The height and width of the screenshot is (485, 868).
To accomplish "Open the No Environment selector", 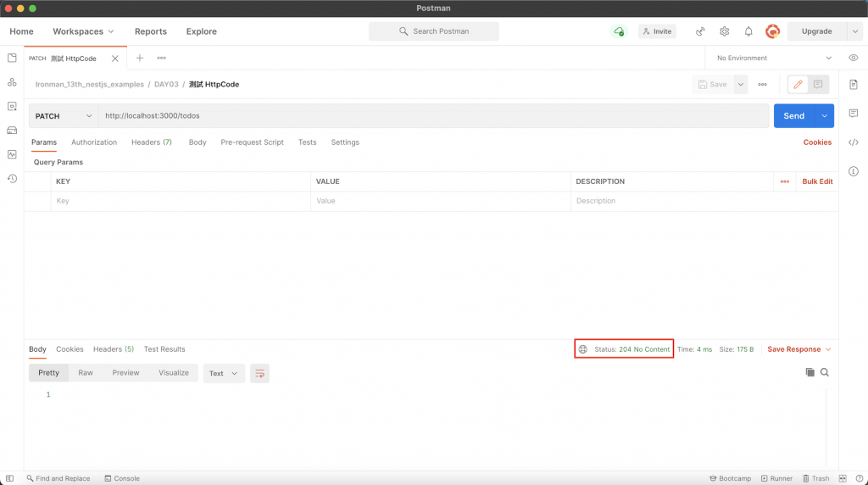I will click(774, 59).
